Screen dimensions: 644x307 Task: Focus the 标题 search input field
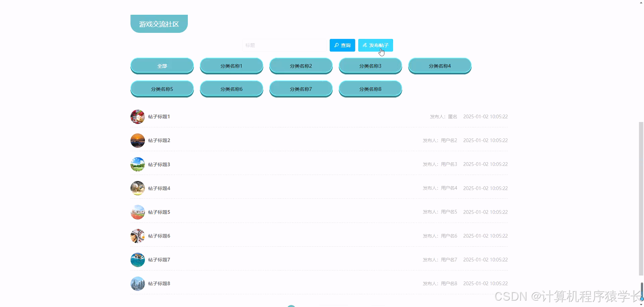(x=284, y=45)
